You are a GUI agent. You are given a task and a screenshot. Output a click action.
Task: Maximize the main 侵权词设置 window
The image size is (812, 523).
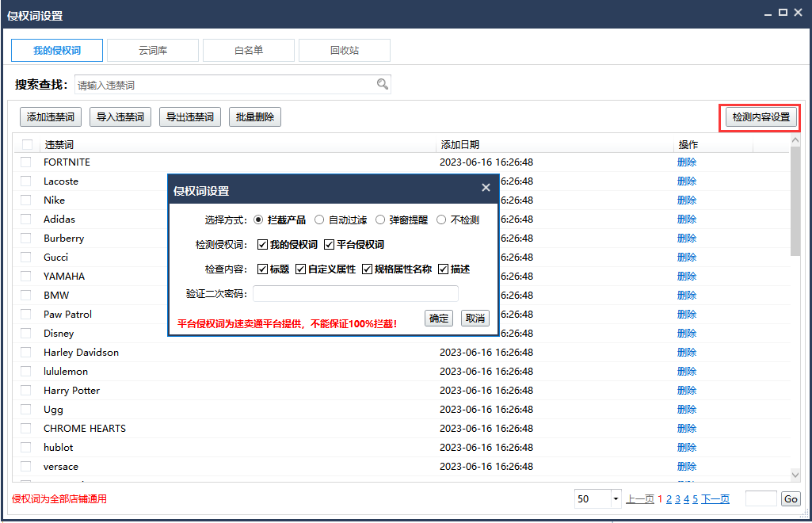pos(783,13)
